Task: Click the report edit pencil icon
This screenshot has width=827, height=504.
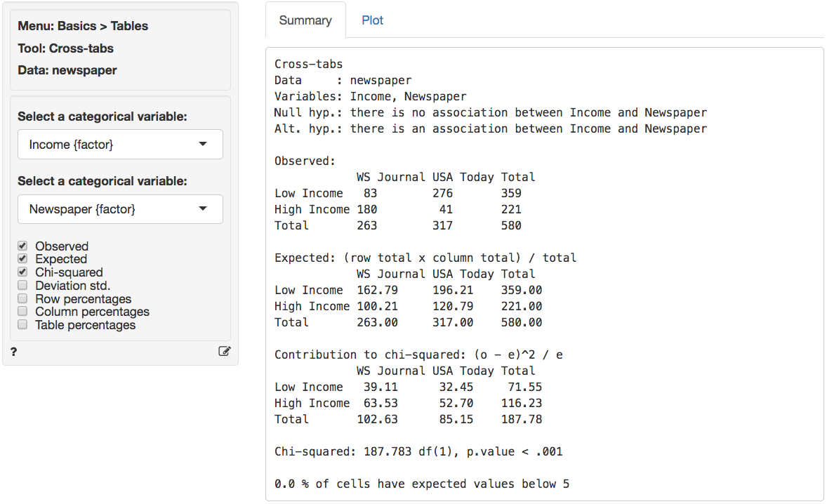Action: tap(224, 352)
